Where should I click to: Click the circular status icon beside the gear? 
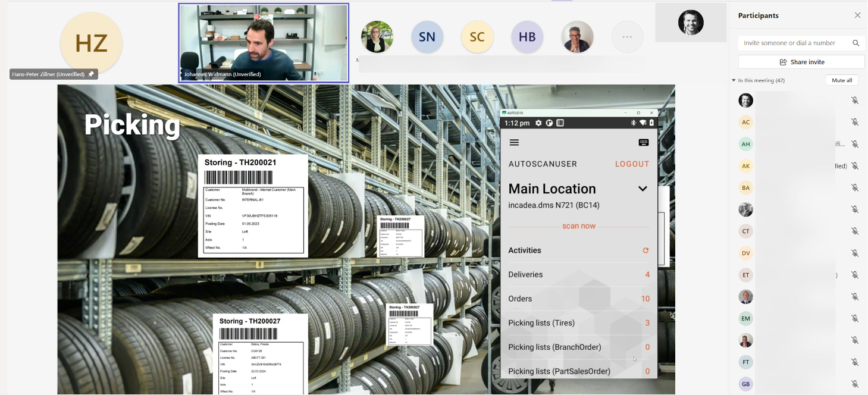(550, 123)
